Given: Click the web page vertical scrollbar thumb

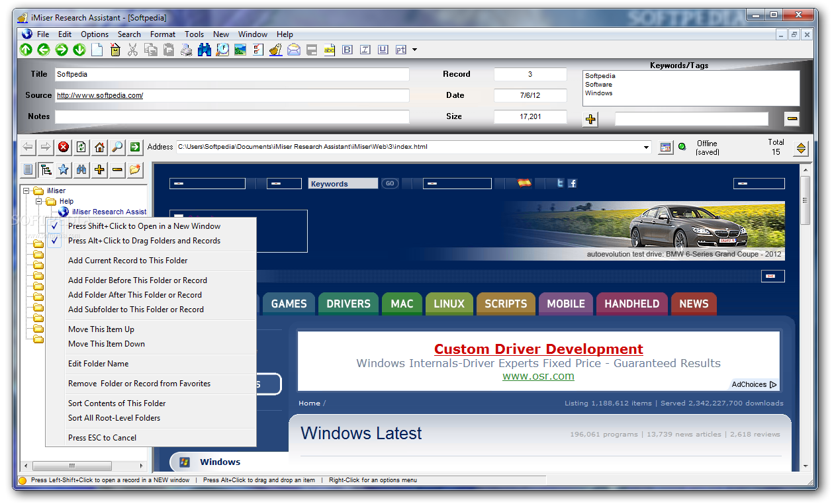Looking at the screenshot, I should [x=805, y=202].
